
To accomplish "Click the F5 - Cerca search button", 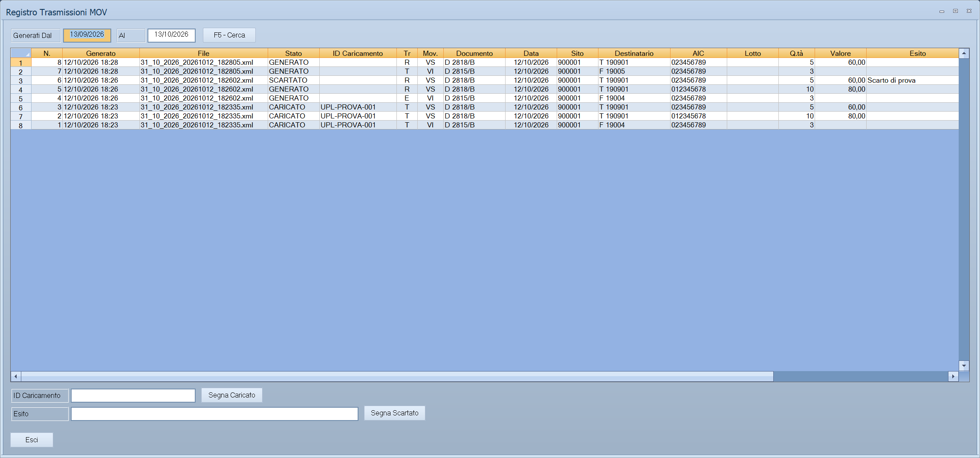I will 229,35.
